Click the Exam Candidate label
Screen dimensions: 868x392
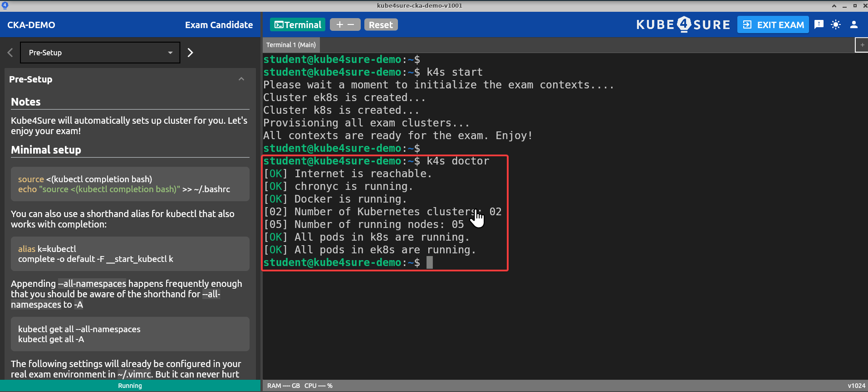[x=219, y=25]
